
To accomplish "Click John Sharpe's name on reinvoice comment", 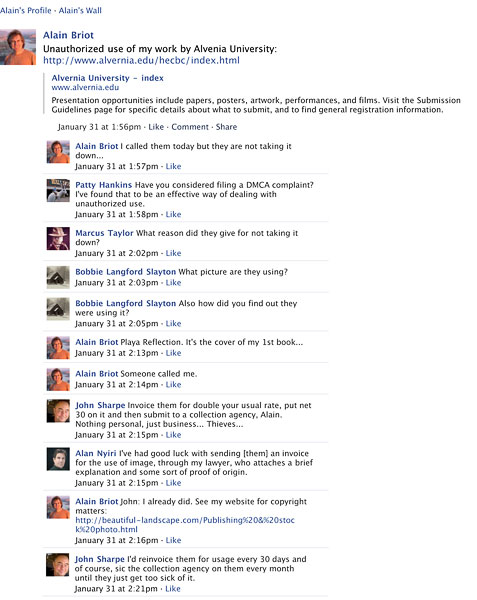I will click(x=100, y=559).
